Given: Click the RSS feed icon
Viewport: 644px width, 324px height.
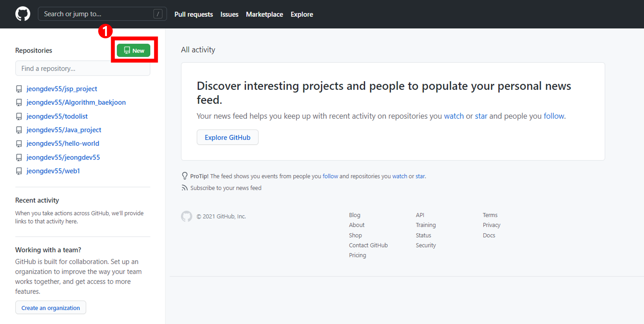Looking at the screenshot, I should (x=185, y=188).
